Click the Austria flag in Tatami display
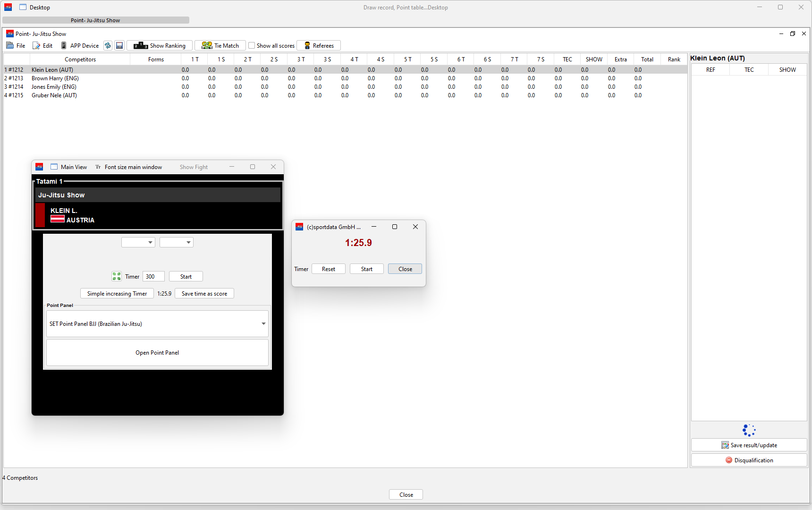This screenshot has height=510, width=812. [58, 219]
